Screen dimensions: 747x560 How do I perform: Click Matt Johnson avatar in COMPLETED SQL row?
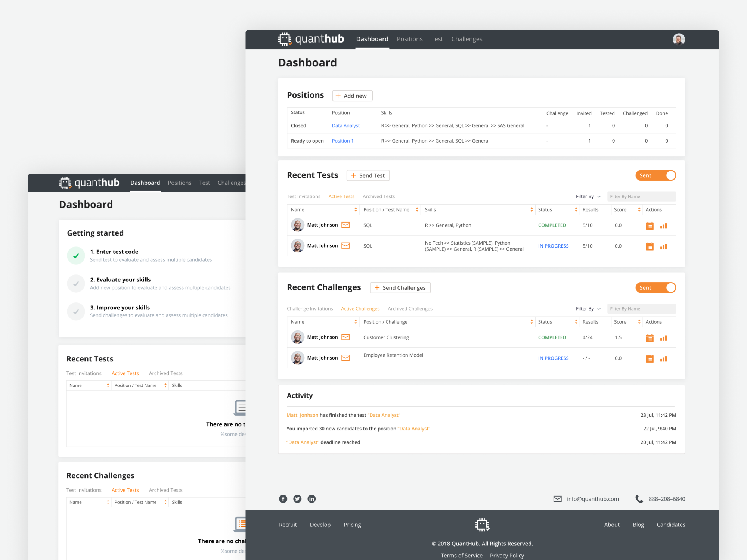[x=297, y=225]
